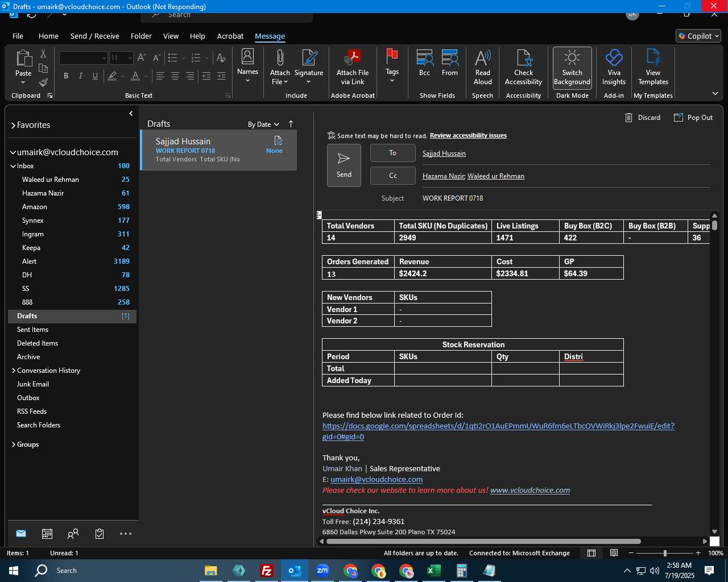Open the Tags flag menu
The width and height of the screenshot is (728, 582).
pyautogui.click(x=392, y=66)
